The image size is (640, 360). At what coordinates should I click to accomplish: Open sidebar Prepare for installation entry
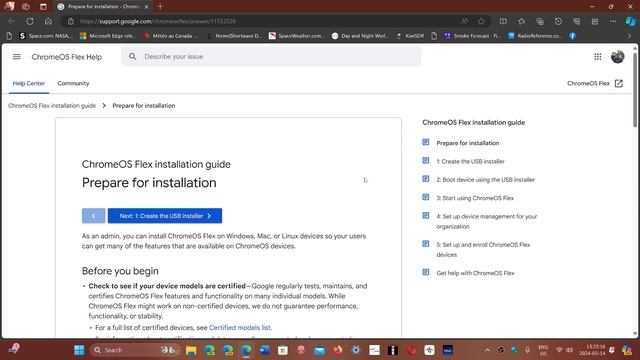467,143
